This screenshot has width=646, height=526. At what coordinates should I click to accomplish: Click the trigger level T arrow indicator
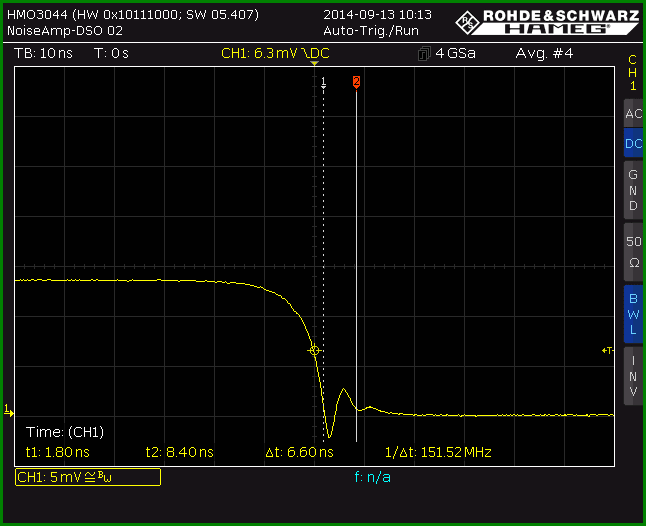point(608,351)
